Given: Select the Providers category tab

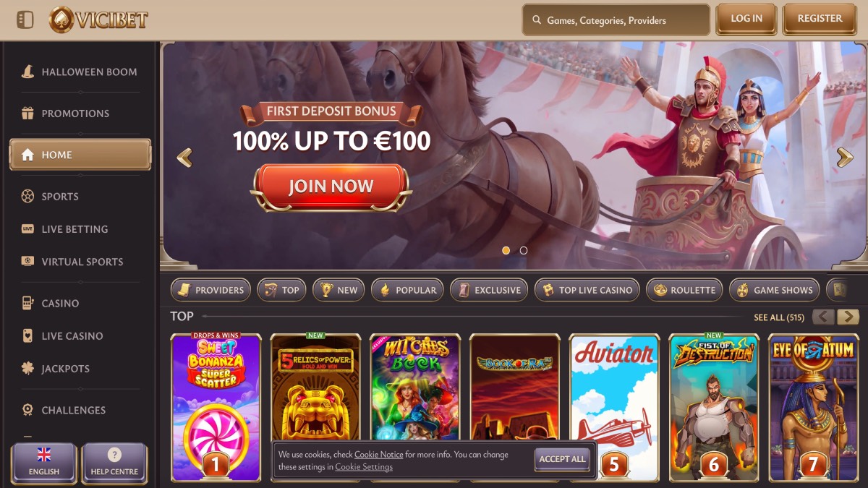Looking at the screenshot, I should 210,290.
